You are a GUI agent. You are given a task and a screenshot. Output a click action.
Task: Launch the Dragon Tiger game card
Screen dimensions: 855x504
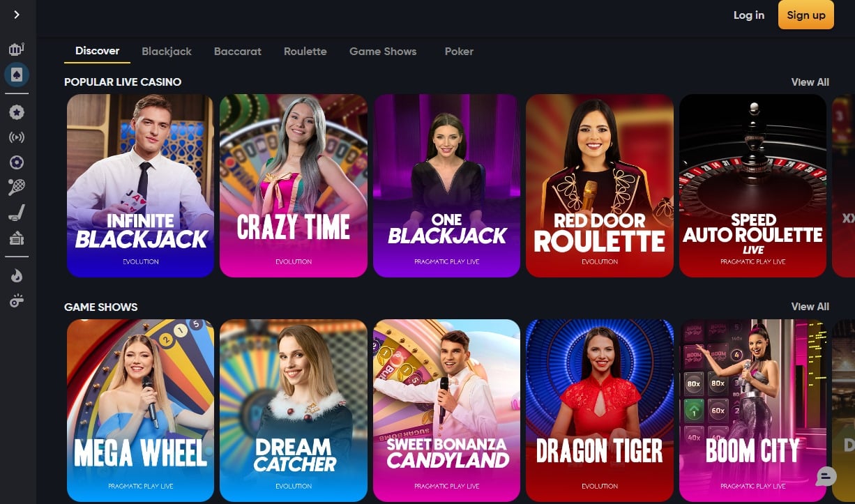point(600,410)
